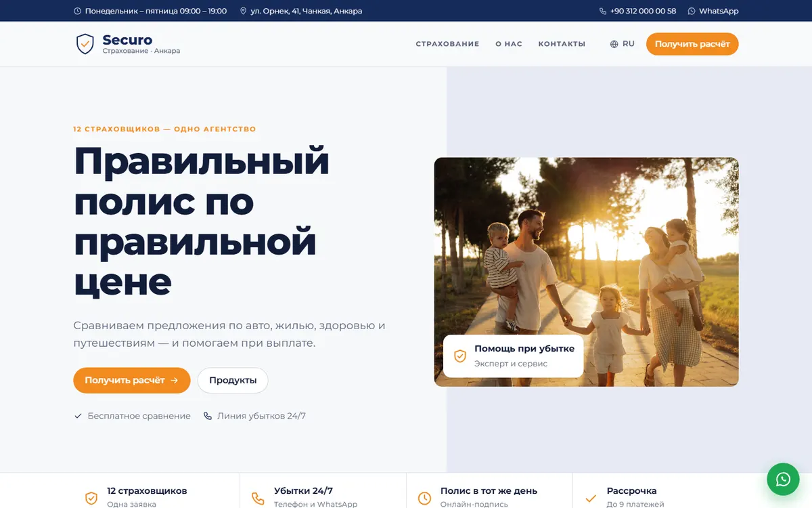
Task: Click the clock icon beside working hours
Action: point(78,12)
